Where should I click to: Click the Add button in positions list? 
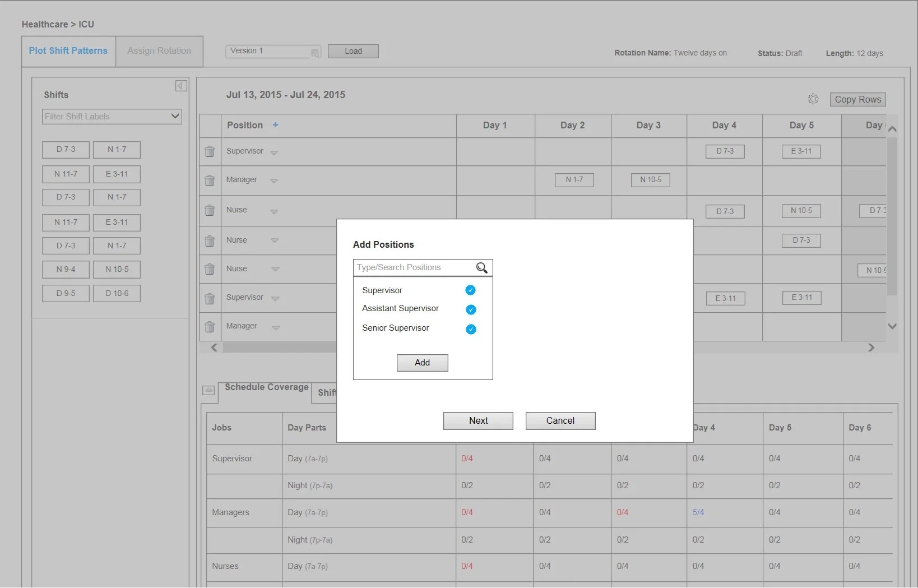pyautogui.click(x=422, y=363)
